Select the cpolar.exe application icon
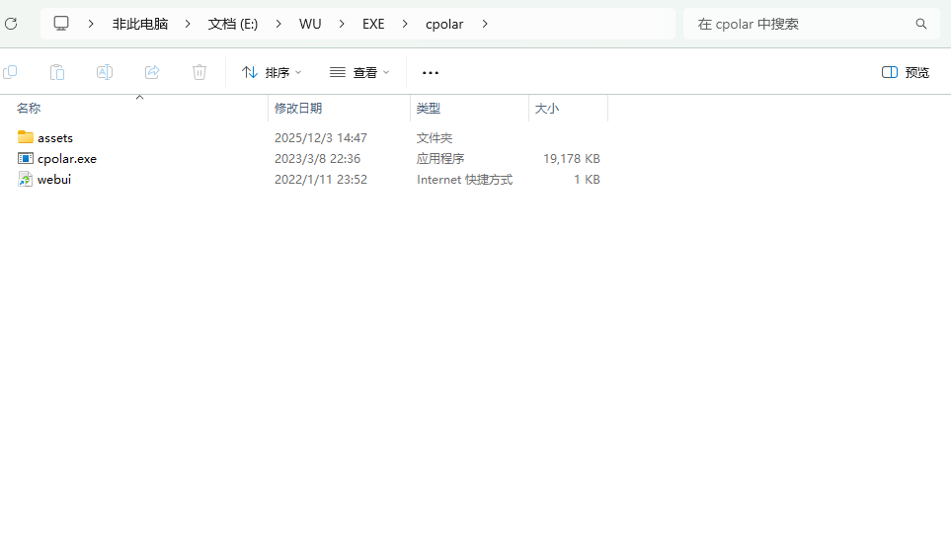 (26, 158)
